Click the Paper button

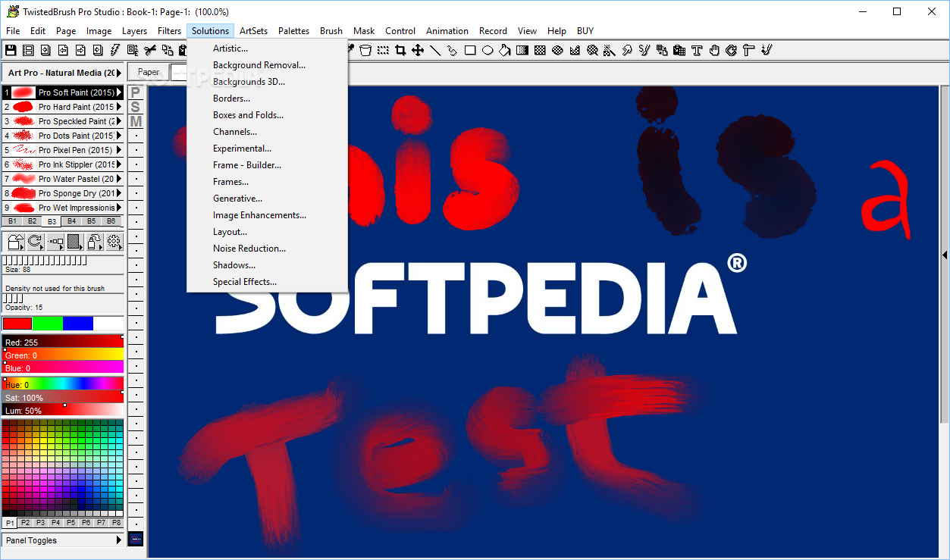pos(149,72)
